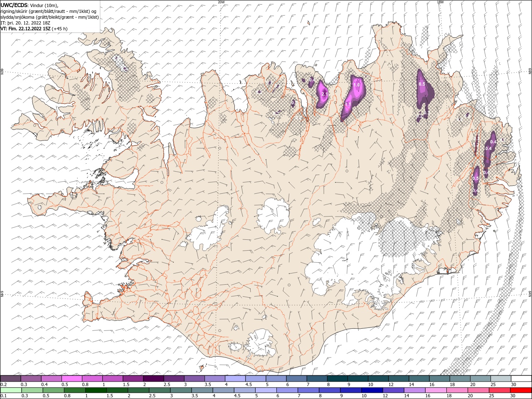Click the purple snow cell labelled 2.1
Screen dimensions: 532x399
[x=322, y=94]
